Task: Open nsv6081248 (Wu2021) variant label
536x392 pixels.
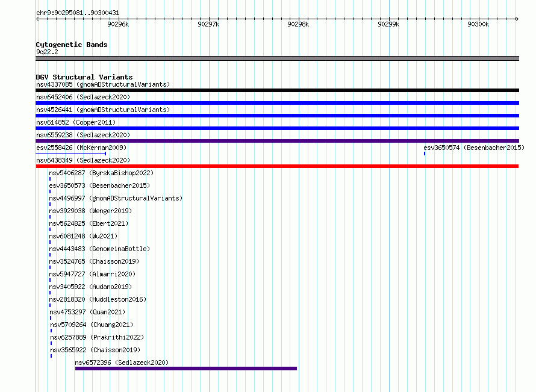Action: point(83,236)
